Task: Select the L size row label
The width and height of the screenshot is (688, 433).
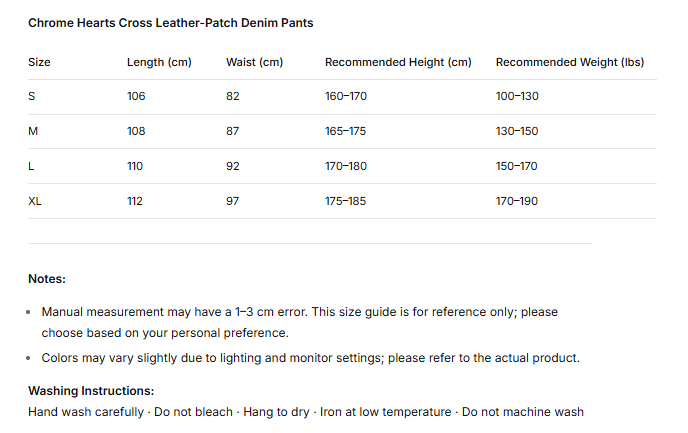Action: tap(31, 166)
